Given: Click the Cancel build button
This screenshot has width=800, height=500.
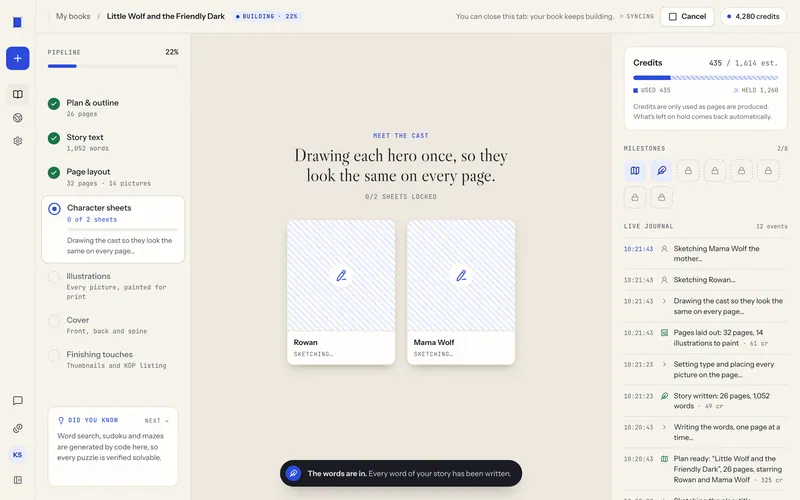Looking at the screenshot, I should click(687, 16).
